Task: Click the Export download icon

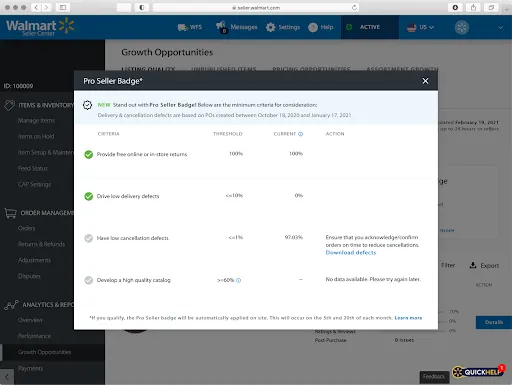Action: pyautogui.click(x=473, y=265)
